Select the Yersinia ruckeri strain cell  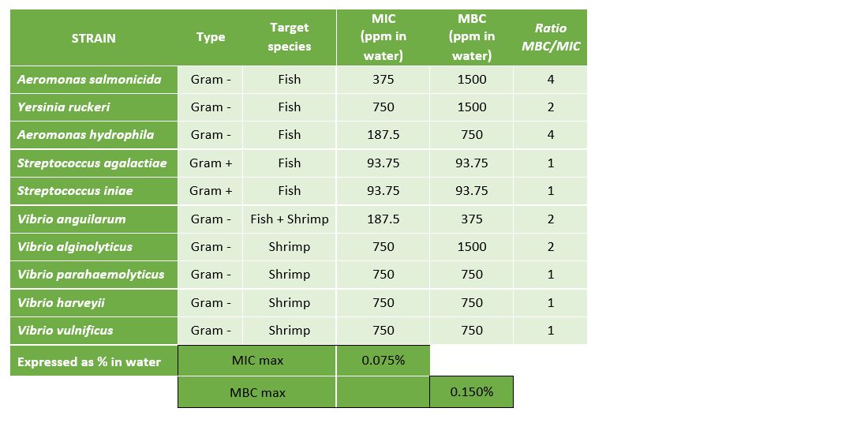64,107
